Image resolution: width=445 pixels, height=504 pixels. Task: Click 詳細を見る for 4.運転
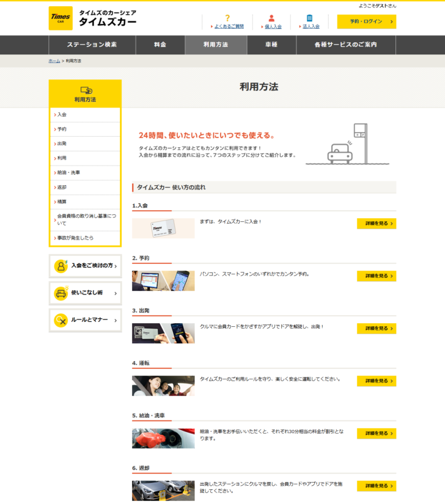tap(377, 381)
